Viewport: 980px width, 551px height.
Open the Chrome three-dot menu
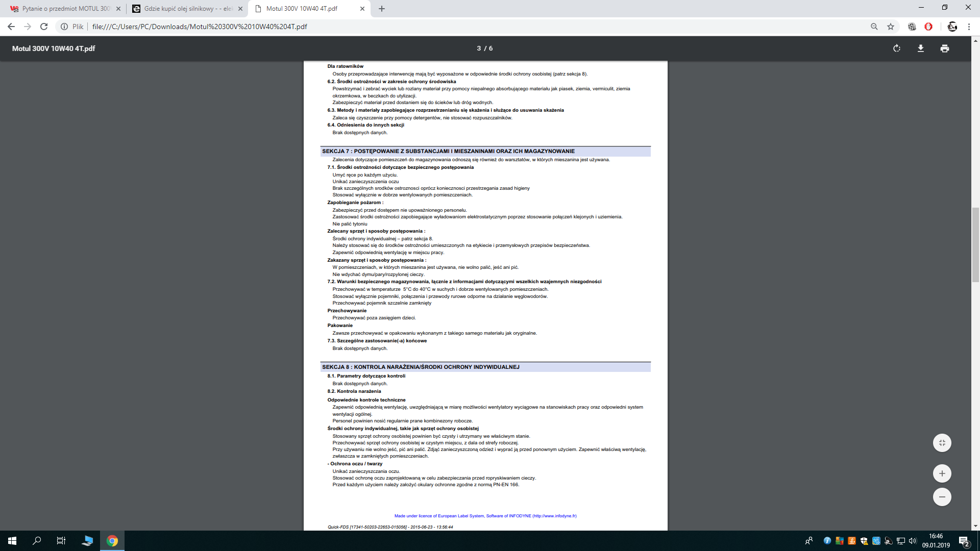tap(969, 27)
